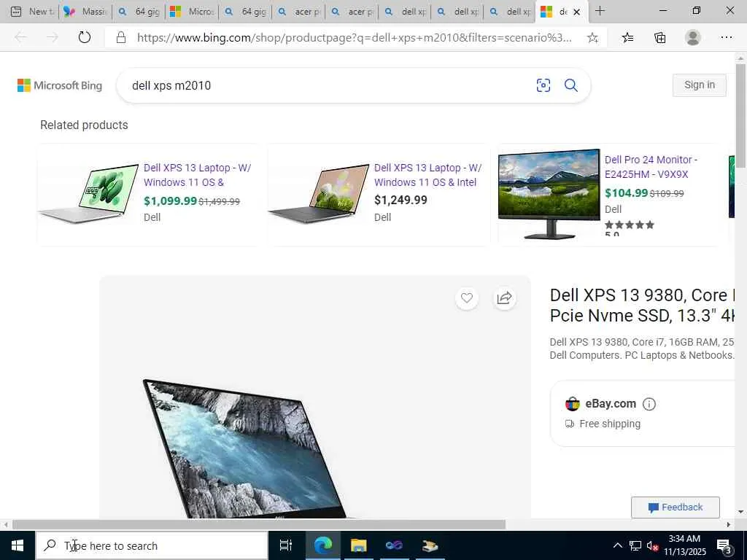Click the Bing search magnifier button

coord(570,85)
